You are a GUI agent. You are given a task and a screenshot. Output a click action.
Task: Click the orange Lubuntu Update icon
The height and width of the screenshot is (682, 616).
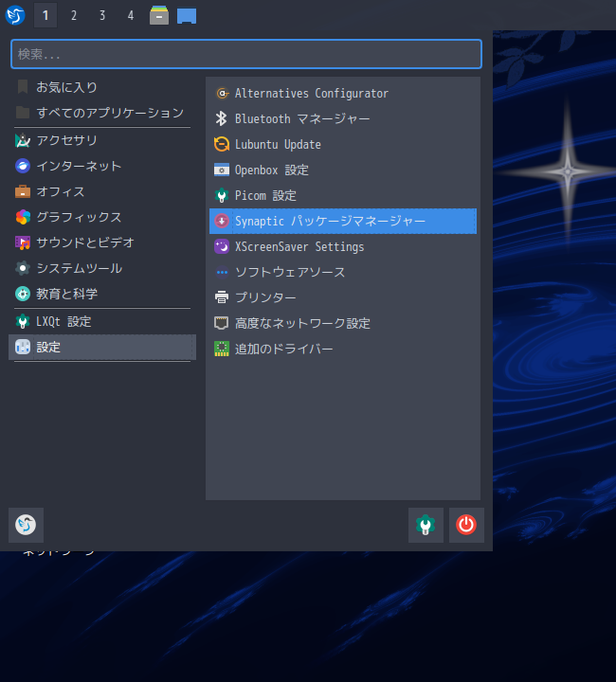222,144
